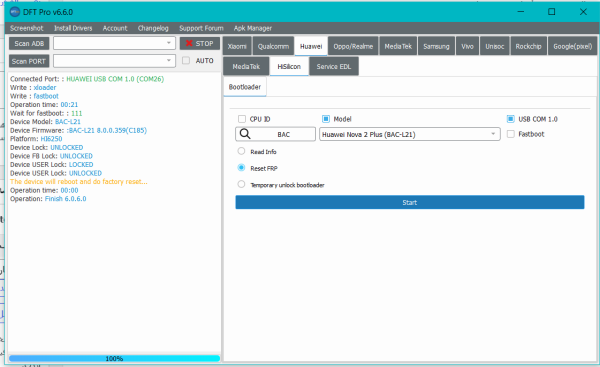Click the Finish 6.0.6.0 log line
Image resolution: width=600 pixels, height=367 pixels.
(x=48, y=199)
